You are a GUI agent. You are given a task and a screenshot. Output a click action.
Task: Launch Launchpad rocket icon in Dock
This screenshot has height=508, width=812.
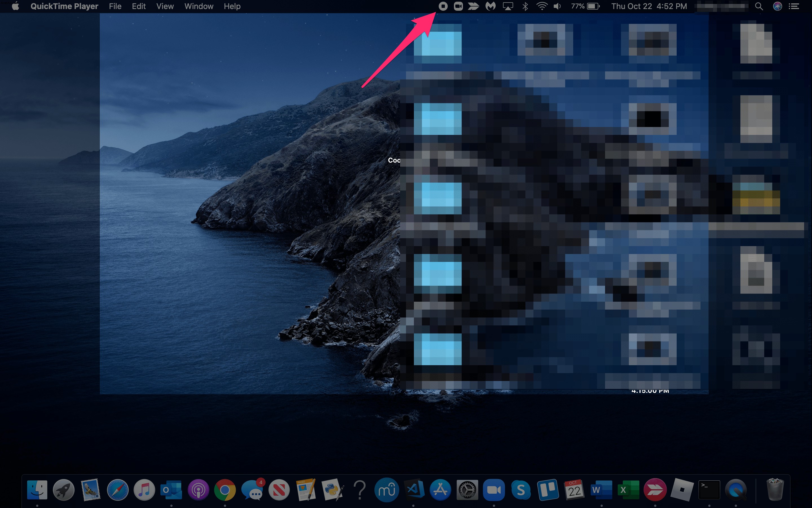coord(64,490)
